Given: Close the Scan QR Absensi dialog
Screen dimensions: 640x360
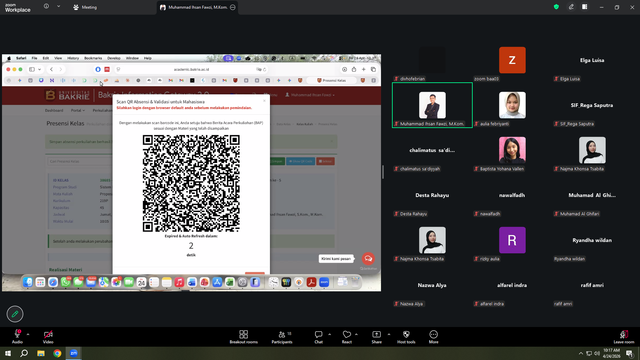Looking at the screenshot, I should [264, 100].
